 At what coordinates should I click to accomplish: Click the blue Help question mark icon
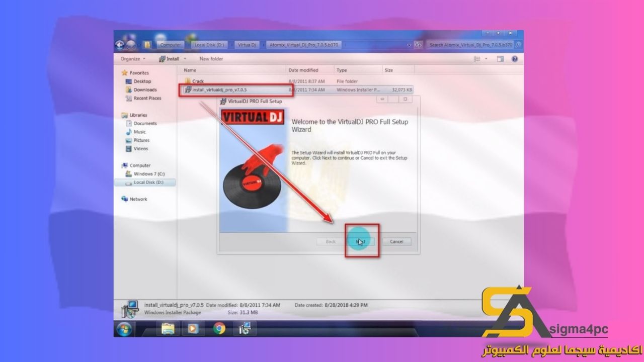coord(515,59)
